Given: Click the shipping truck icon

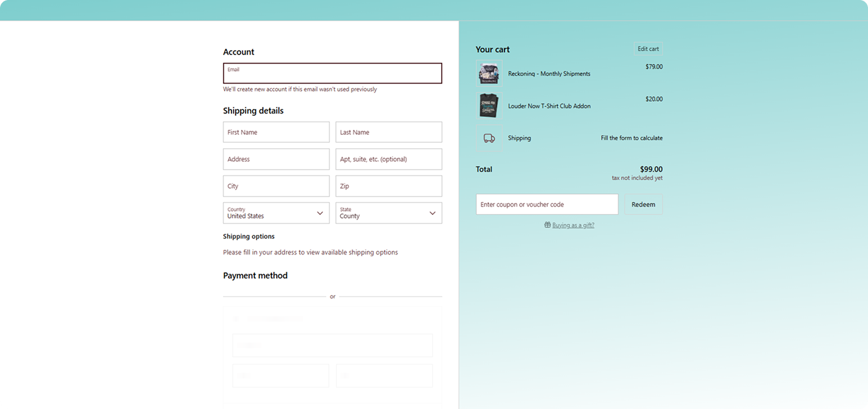Looking at the screenshot, I should (489, 138).
